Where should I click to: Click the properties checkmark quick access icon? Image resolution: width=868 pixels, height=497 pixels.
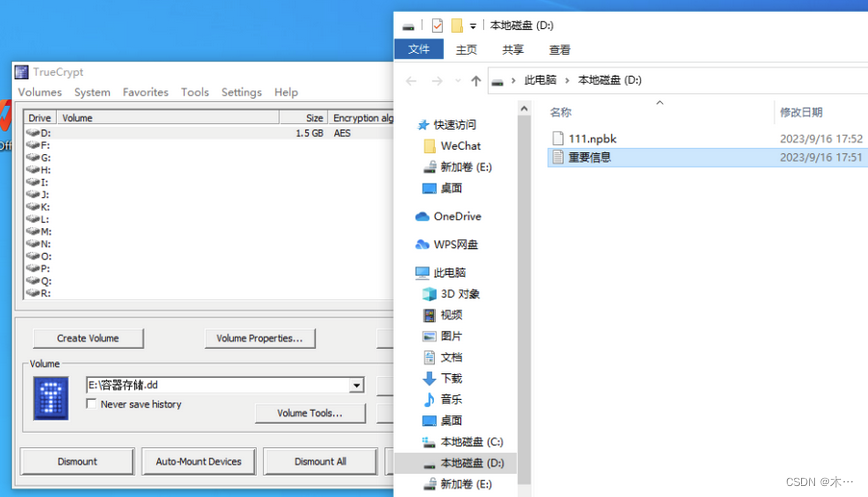pos(437,25)
